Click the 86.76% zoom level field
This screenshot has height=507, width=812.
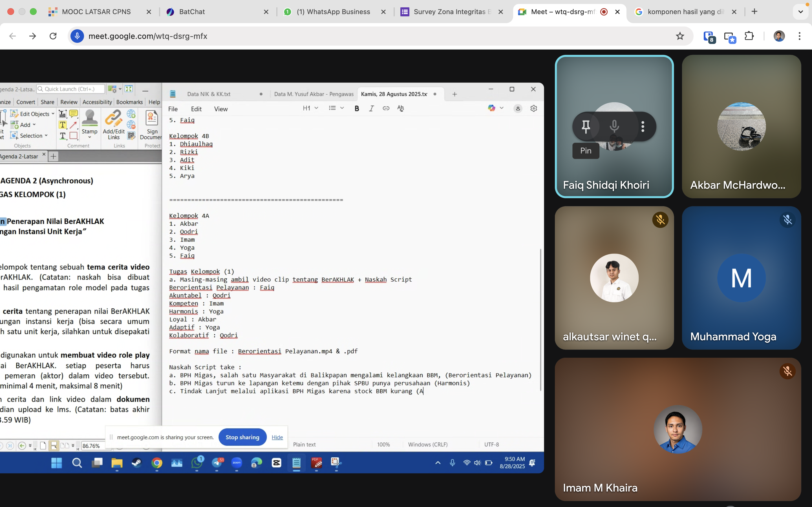(x=91, y=446)
